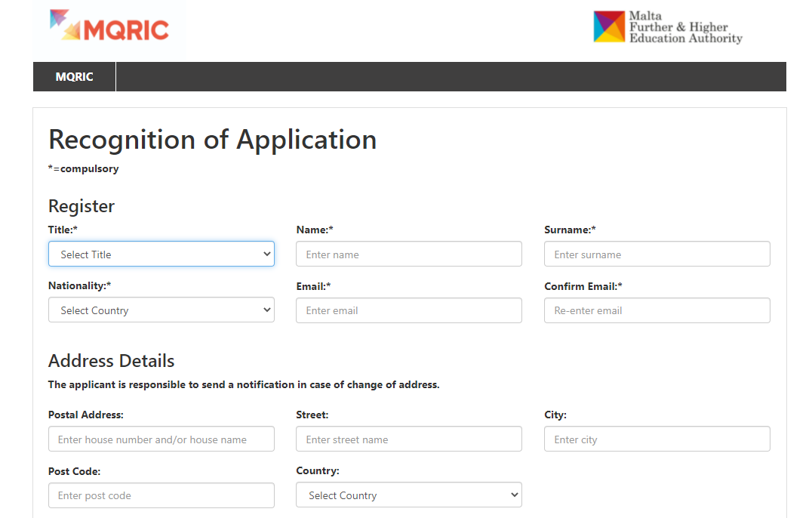
Task: Click the Register section heading
Action: click(x=82, y=206)
